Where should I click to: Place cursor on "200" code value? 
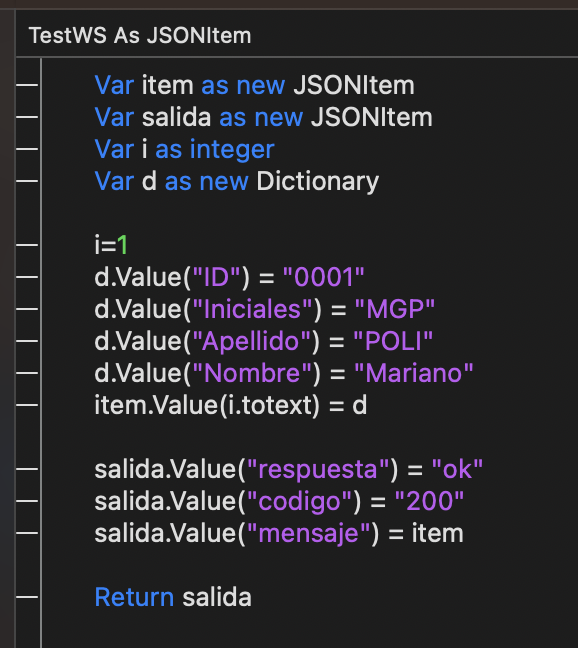coord(429,501)
